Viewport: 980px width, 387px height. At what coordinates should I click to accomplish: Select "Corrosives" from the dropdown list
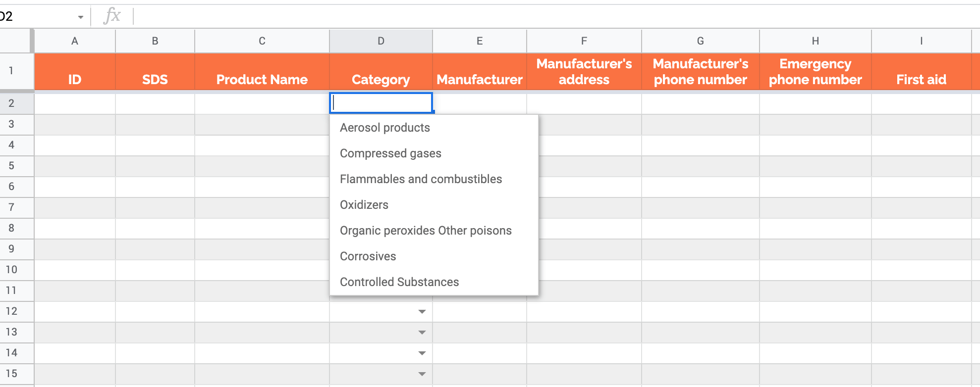coord(368,256)
